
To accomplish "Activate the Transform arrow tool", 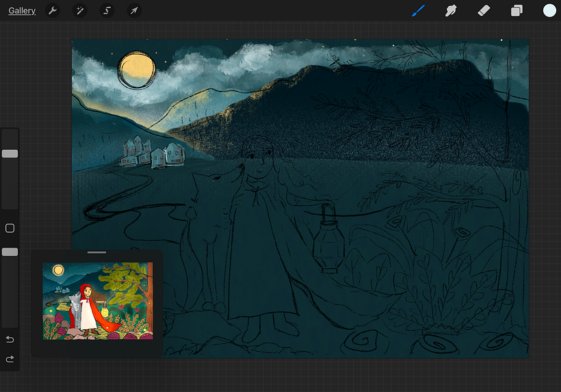I will pos(134,11).
